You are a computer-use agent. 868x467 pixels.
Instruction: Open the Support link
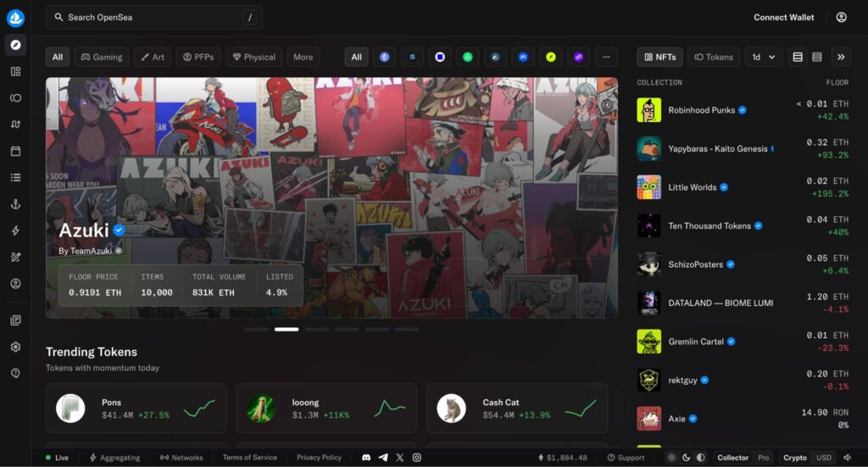[626, 458]
